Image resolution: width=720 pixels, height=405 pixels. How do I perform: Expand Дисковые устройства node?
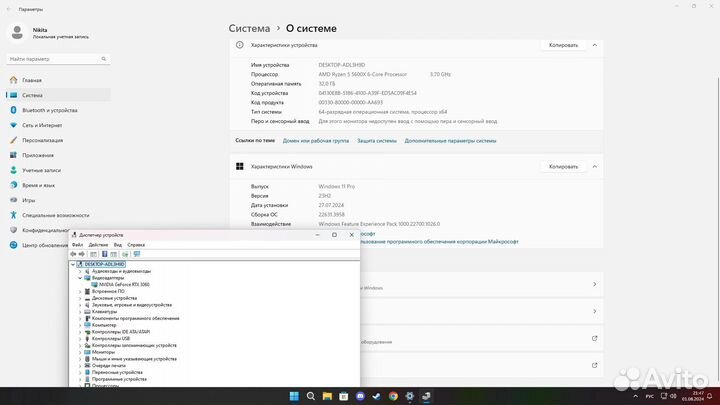tap(80, 298)
